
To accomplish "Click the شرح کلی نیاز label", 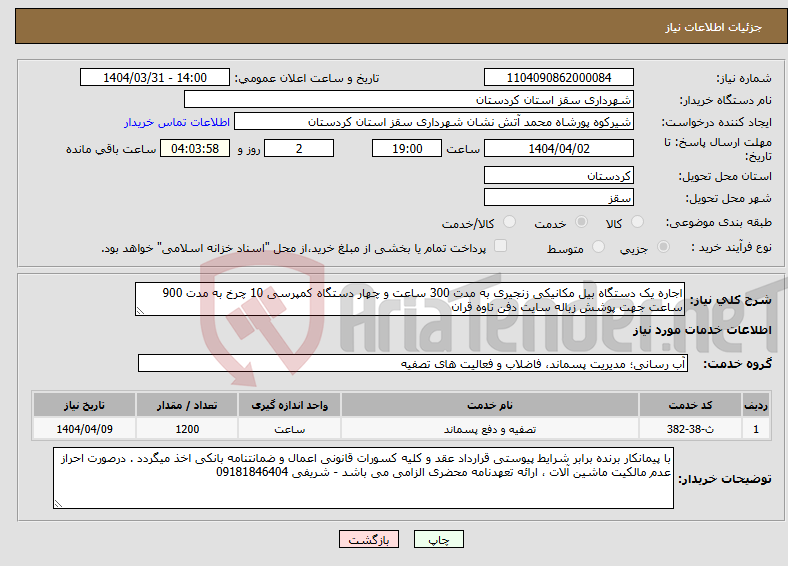I will pos(731,300).
